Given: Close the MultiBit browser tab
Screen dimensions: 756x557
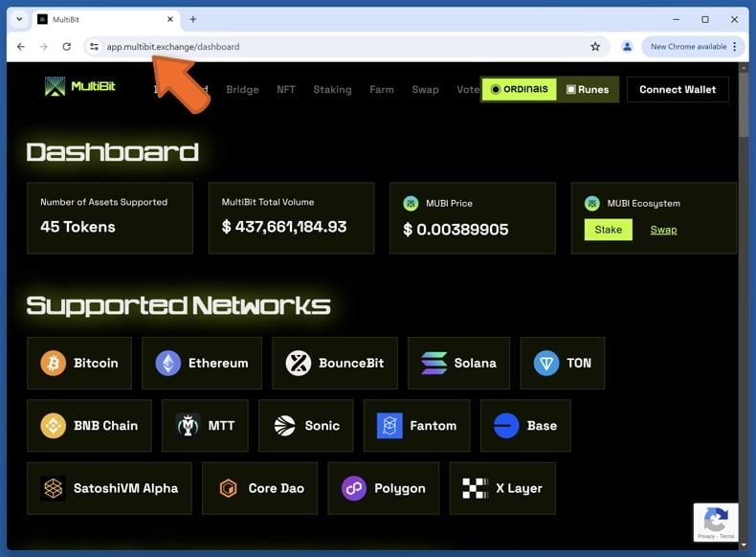Looking at the screenshot, I should point(169,19).
